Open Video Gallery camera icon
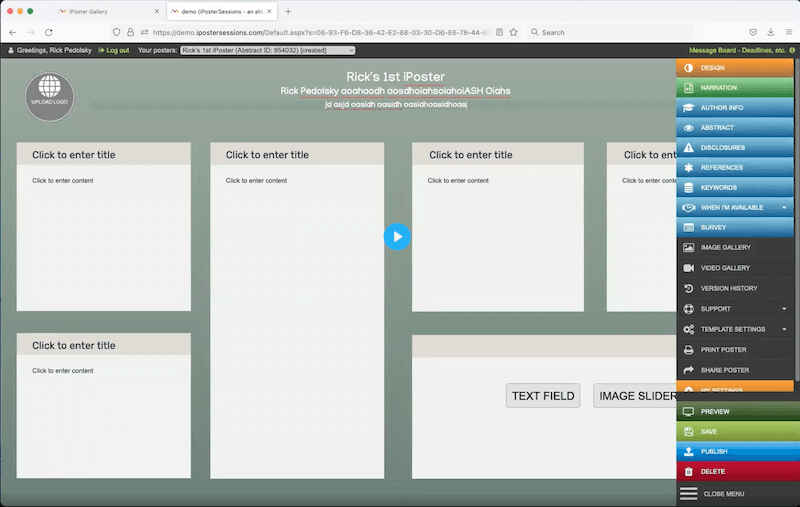Image resolution: width=800 pixels, height=507 pixels. click(688, 268)
